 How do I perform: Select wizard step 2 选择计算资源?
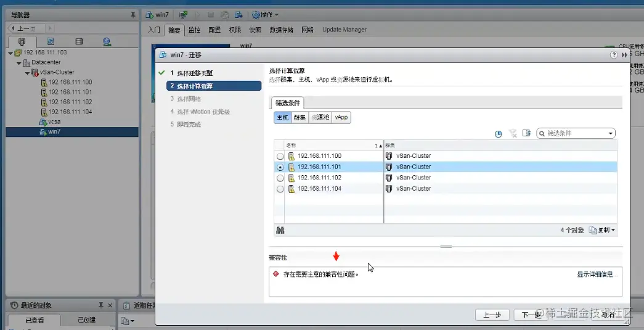pyautogui.click(x=214, y=86)
